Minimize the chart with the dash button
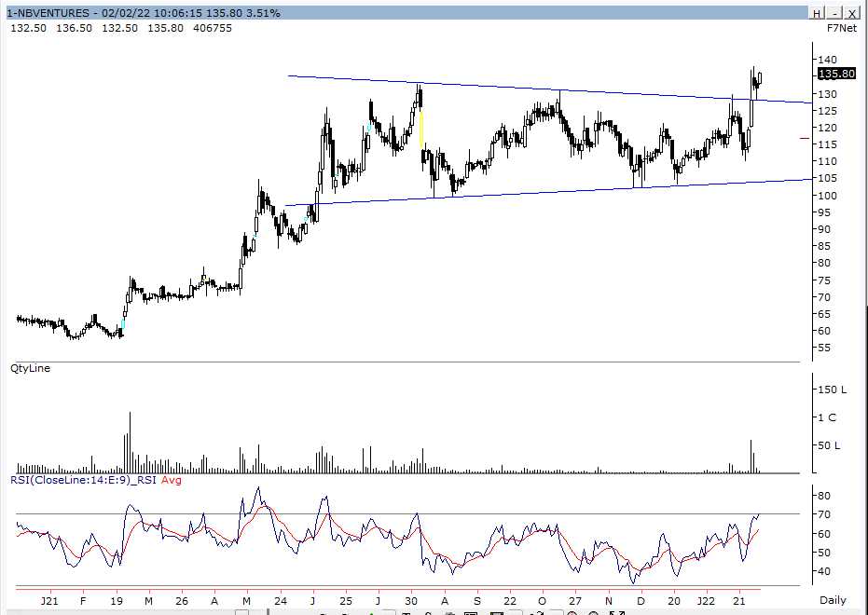 [x=834, y=13]
